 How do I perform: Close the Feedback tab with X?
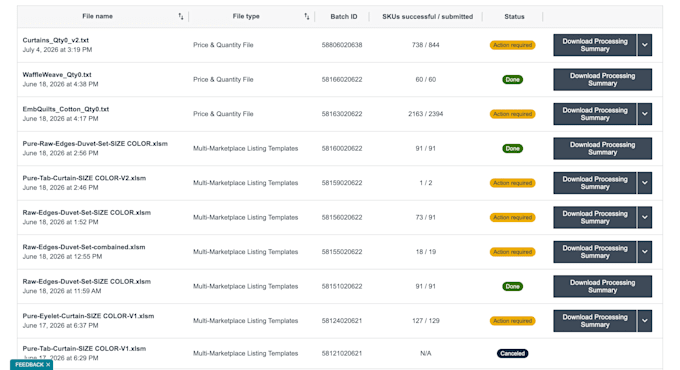48,365
